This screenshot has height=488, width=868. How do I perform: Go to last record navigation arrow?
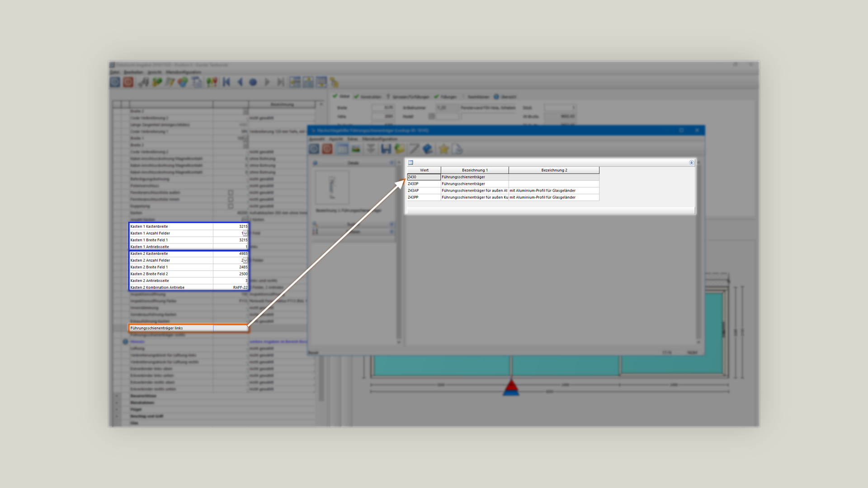pos(281,82)
